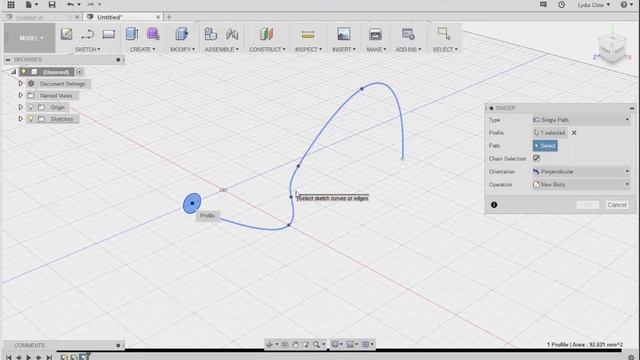Image resolution: width=640 pixels, height=360 pixels.
Task: Open the File menu dropdown
Action: click(x=31, y=4)
